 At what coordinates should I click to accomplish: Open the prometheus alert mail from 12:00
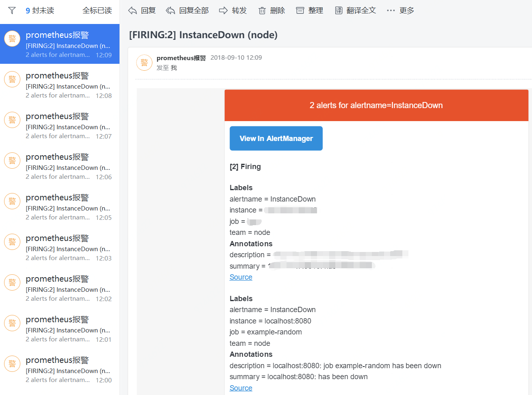point(60,369)
